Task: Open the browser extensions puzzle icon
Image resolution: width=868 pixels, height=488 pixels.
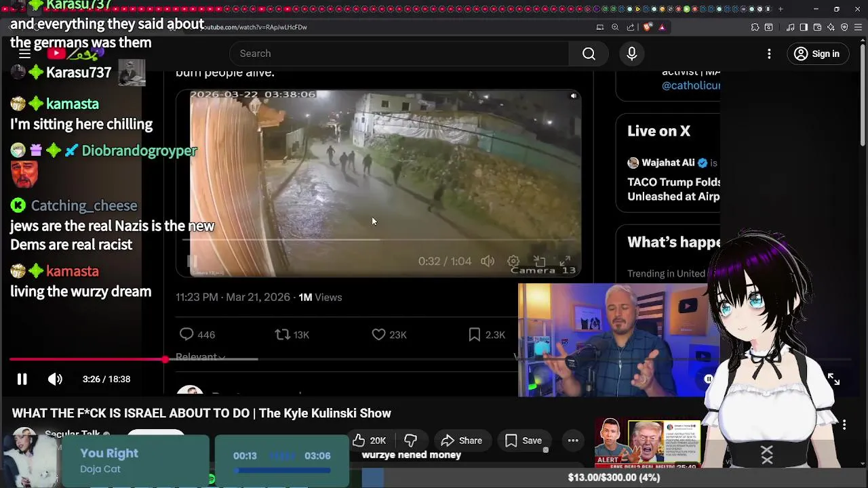Action: tap(755, 27)
